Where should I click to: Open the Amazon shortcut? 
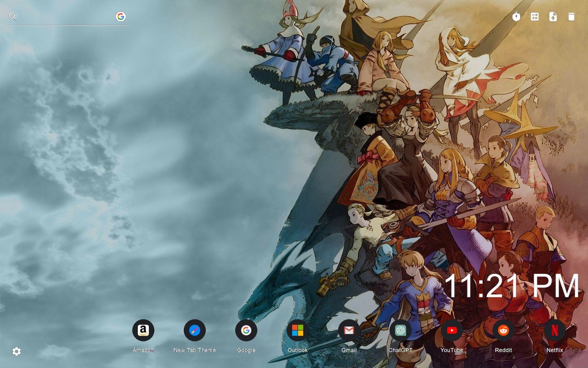pyautogui.click(x=143, y=330)
